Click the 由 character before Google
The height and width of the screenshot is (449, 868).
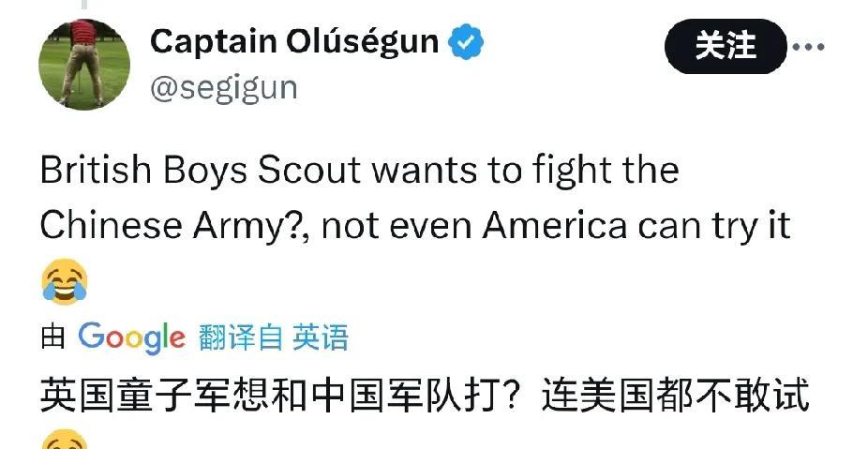[52, 337]
